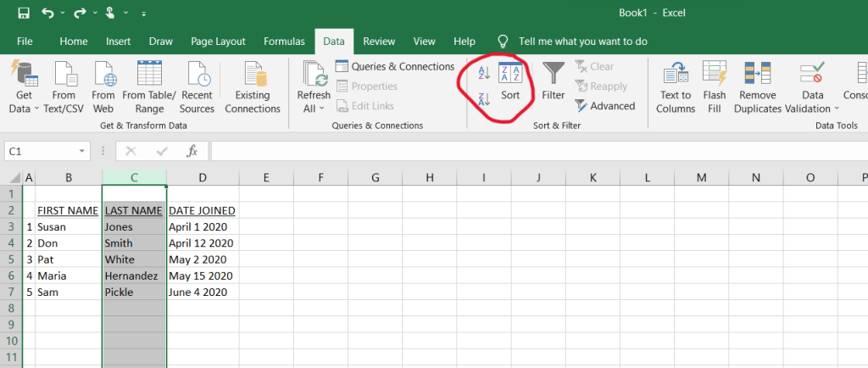868x368 pixels.
Task: Open the Page Layout tab
Action: tap(218, 41)
